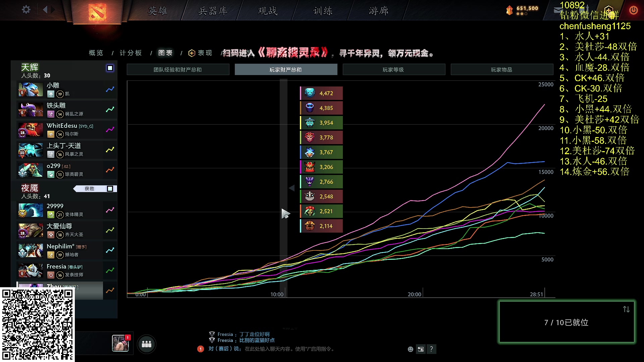Click Earthshaker portrait for Nephilim°
The image size is (644, 362).
pyautogui.click(x=31, y=250)
